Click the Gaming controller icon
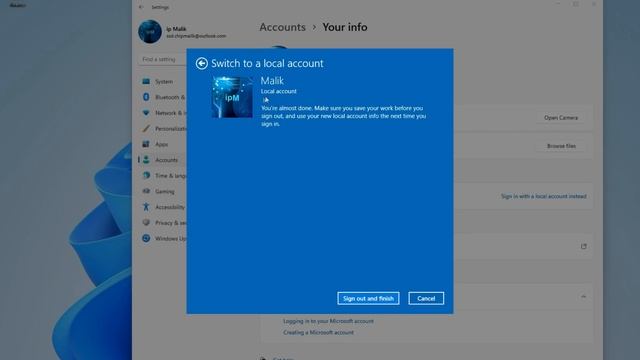The height and width of the screenshot is (360, 640). point(146,191)
